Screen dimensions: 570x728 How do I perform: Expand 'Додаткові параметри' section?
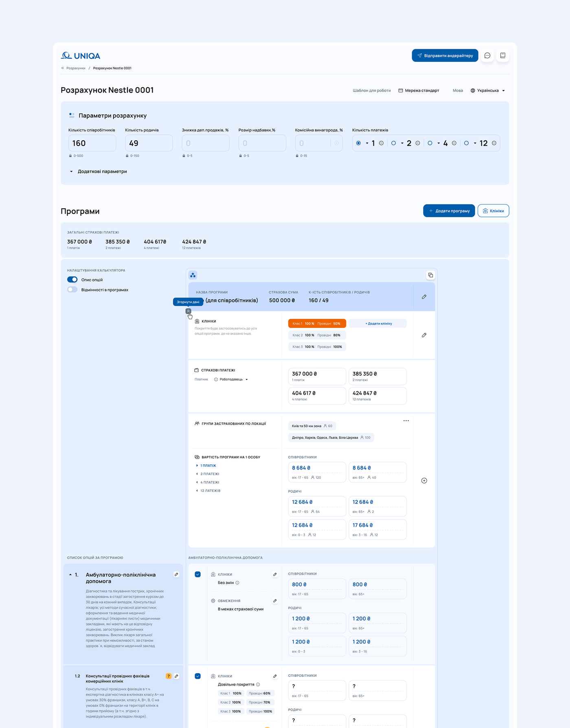click(98, 172)
